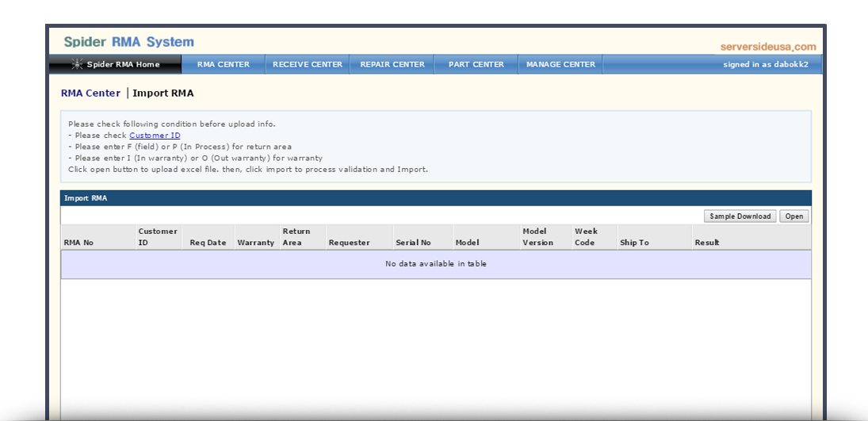Sort table by Serial No column
868x421 pixels.
pyautogui.click(x=423, y=237)
